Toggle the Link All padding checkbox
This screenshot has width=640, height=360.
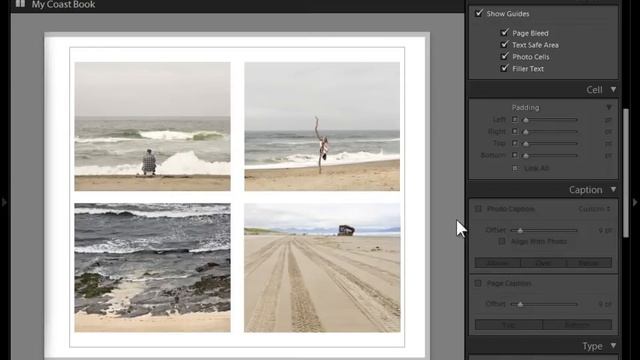(x=515, y=168)
